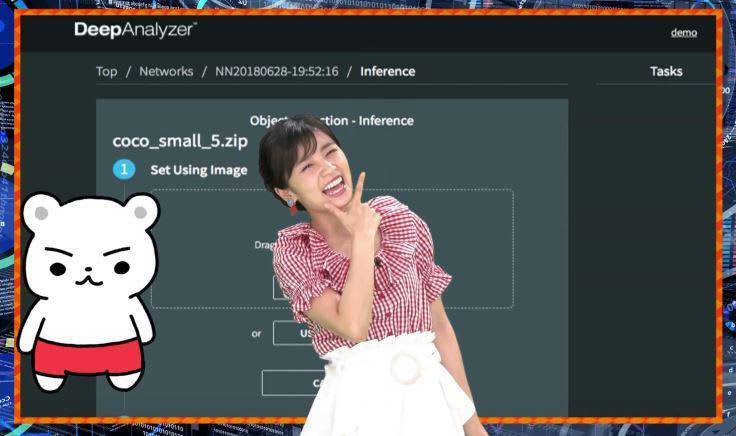
Task: Select the Inference breadcrumb
Action: point(388,71)
